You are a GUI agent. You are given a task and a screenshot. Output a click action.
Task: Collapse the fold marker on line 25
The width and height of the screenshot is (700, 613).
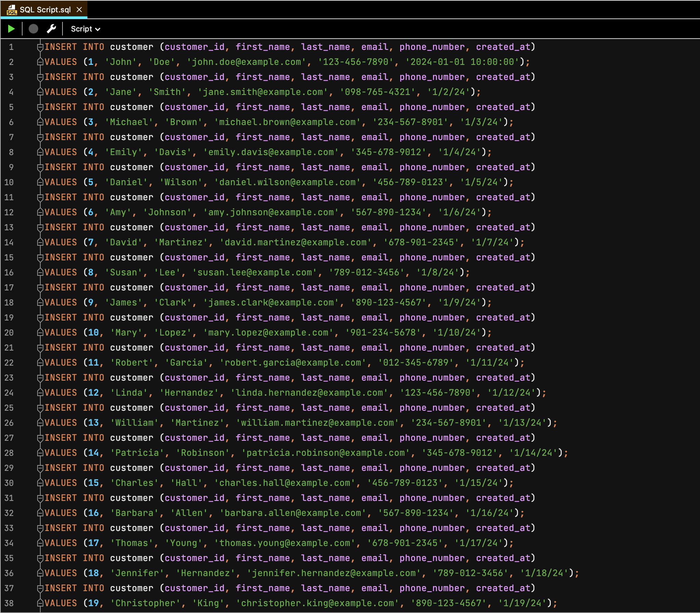pos(40,408)
